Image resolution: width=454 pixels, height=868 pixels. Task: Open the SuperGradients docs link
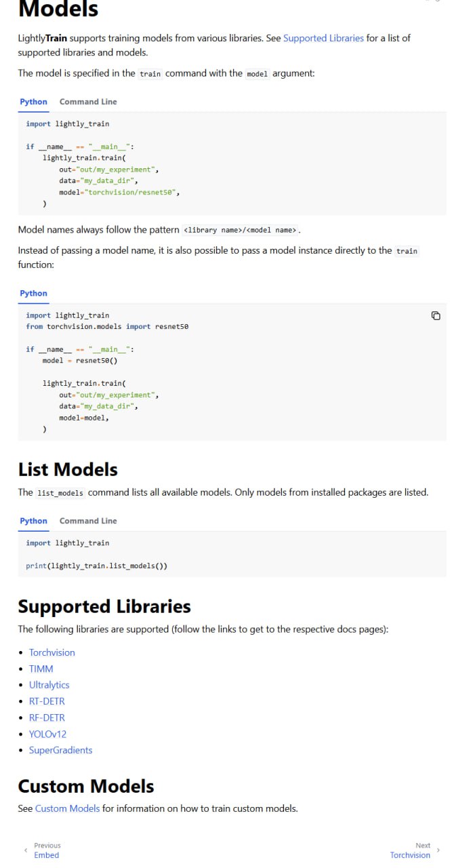pos(60,750)
